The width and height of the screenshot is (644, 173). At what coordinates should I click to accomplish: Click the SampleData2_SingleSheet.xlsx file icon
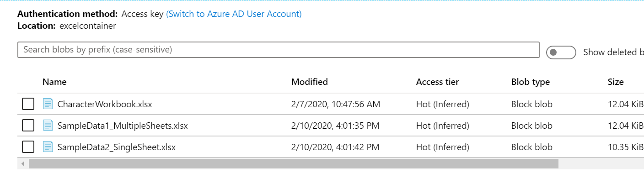pyautogui.click(x=48, y=147)
